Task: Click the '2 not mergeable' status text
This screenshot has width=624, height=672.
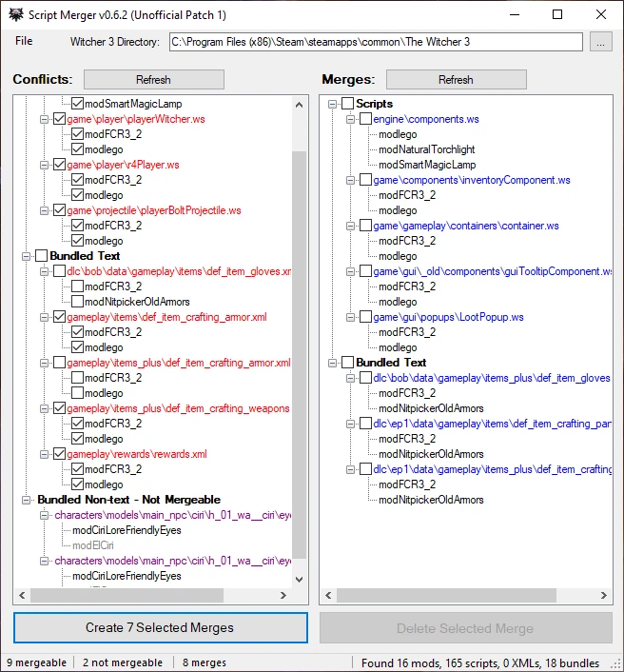Action: coord(123,662)
